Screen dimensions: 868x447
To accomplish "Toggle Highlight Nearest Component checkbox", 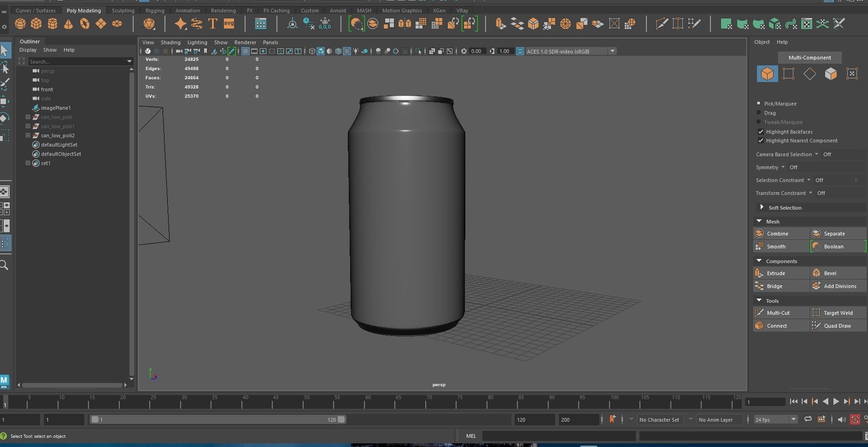I will [761, 141].
